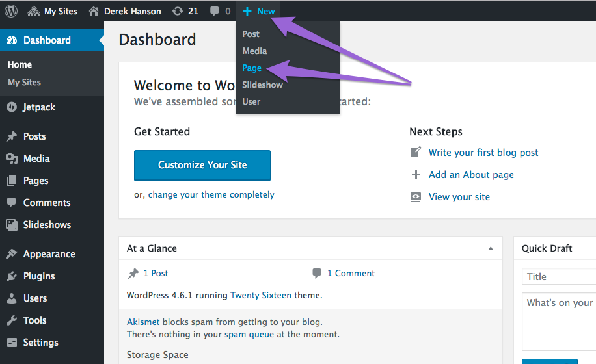596x364 pixels.
Task: Open Jetpack from the sidebar
Action: [39, 107]
